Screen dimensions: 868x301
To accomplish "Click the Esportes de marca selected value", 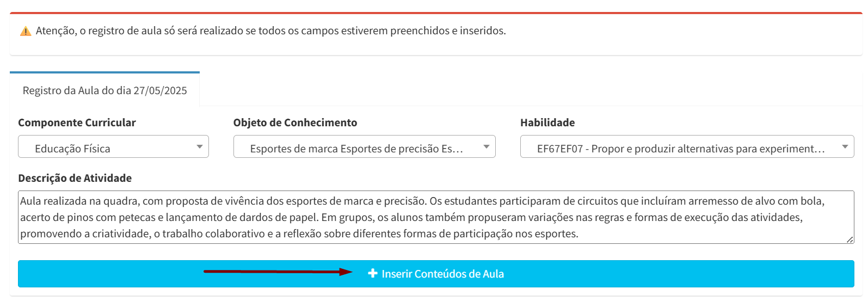I will pos(356,149).
